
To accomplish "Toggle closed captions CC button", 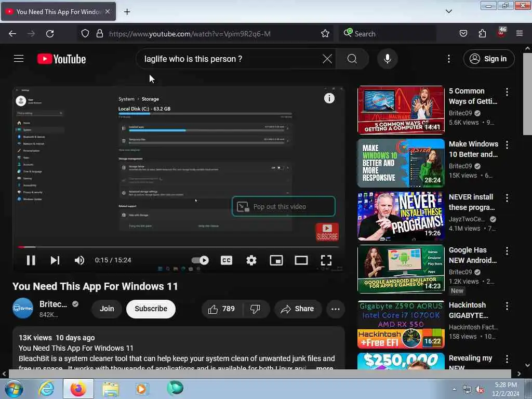I will point(227,260).
